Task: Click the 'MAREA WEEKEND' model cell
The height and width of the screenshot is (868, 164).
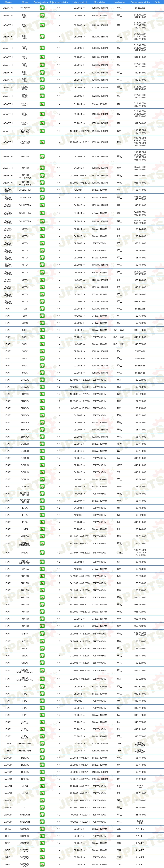Action: 25,543
